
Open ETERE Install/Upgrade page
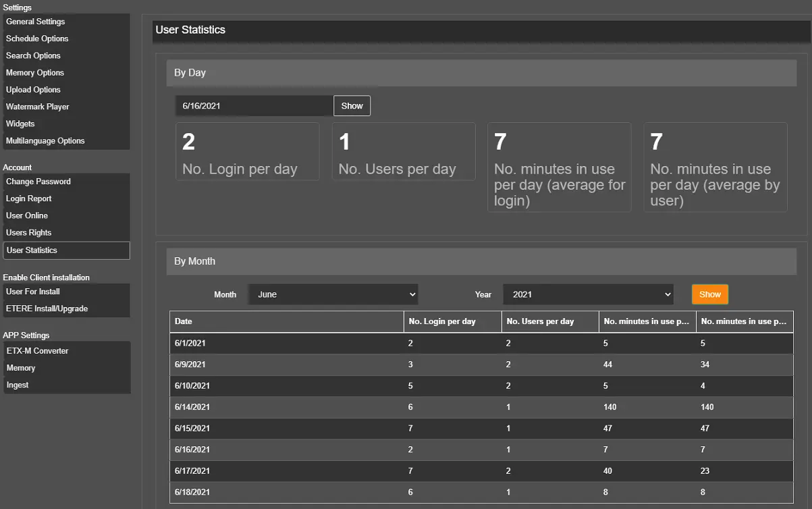[x=47, y=309]
